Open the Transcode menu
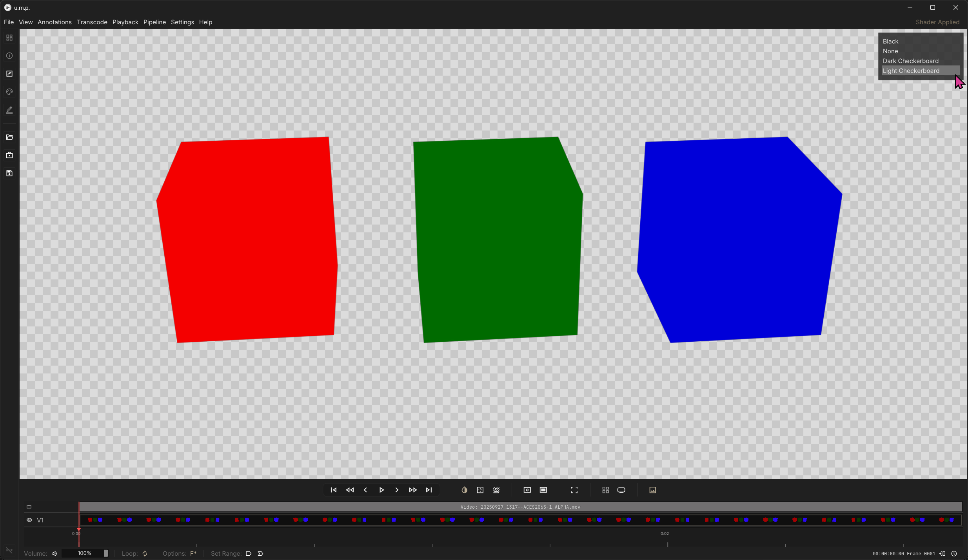Image resolution: width=968 pixels, height=560 pixels. tap(92, 22)
